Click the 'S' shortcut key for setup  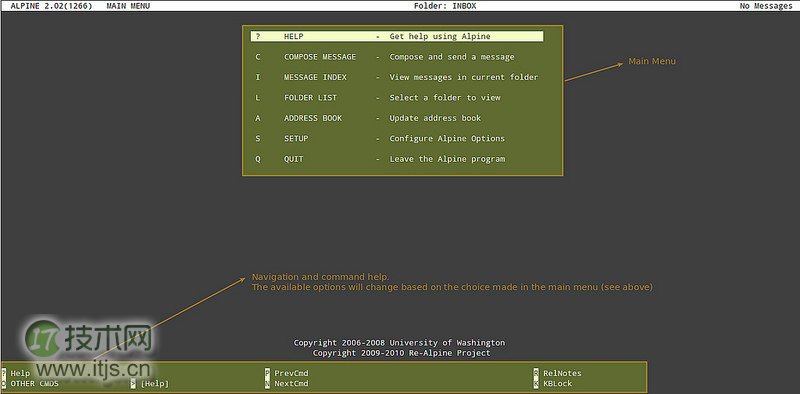tap(258, 138)
